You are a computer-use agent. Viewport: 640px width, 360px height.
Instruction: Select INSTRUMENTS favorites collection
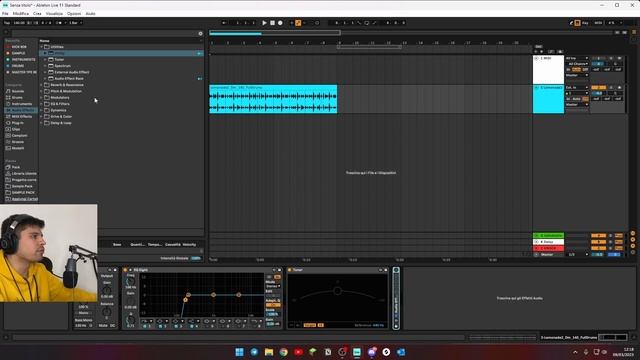click(23, 60)
